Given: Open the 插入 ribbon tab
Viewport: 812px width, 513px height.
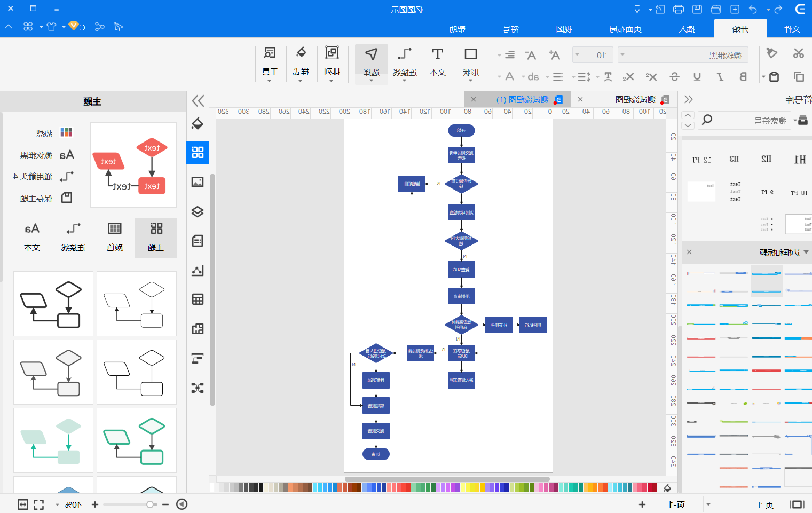Looking at the screenshot, I should (x=687, y=29).
